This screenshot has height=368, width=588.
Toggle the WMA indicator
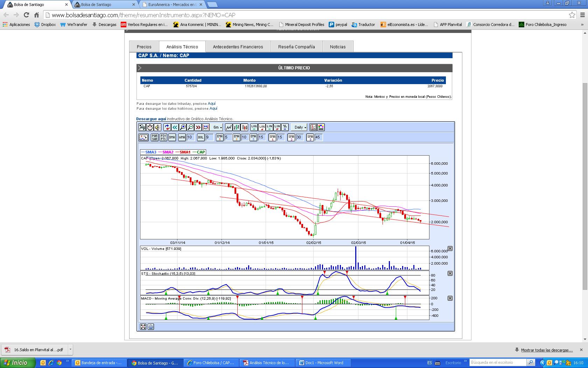point(182,137)
